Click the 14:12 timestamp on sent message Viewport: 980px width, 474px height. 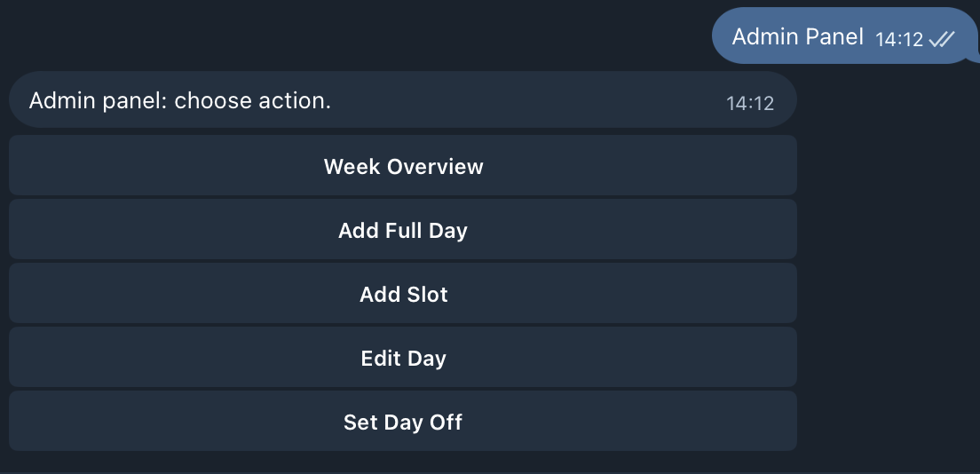pos(898,39)
